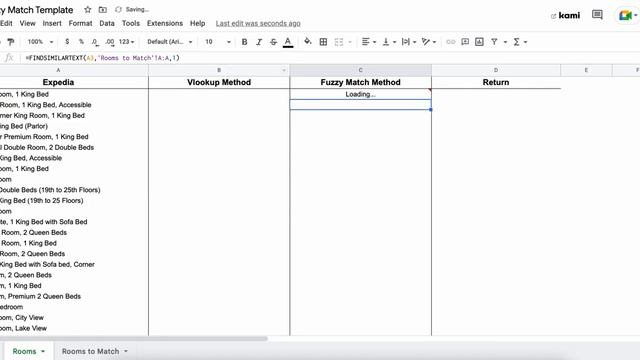The height and width of the screenshot is (360, 640).
Task: Toggle bold formatting
Action: coord(244,42)
